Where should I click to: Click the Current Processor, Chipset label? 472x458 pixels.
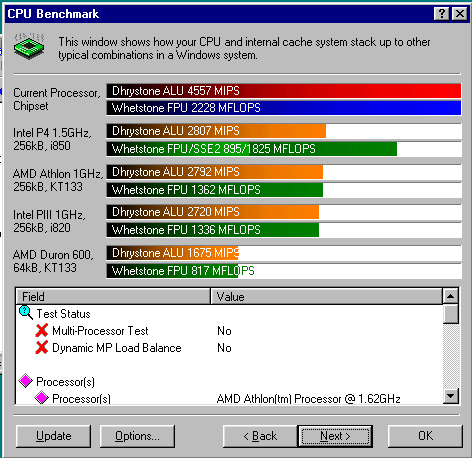click(57, 99)
